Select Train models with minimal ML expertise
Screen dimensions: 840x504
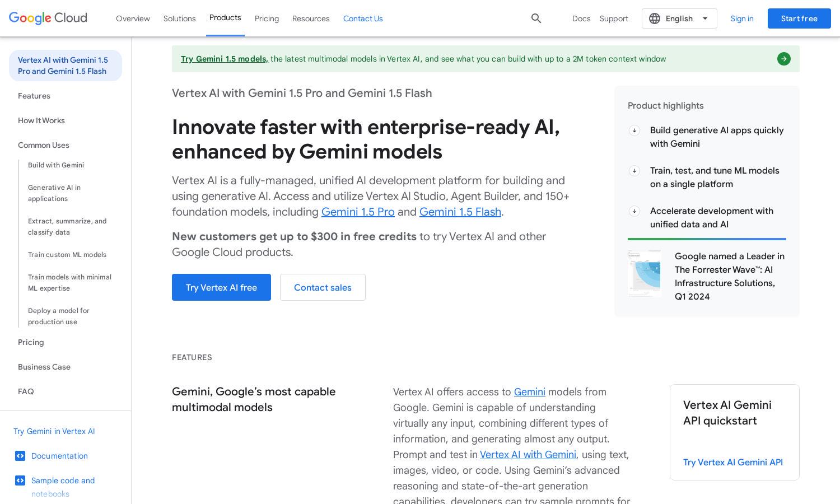click(70, 283)
